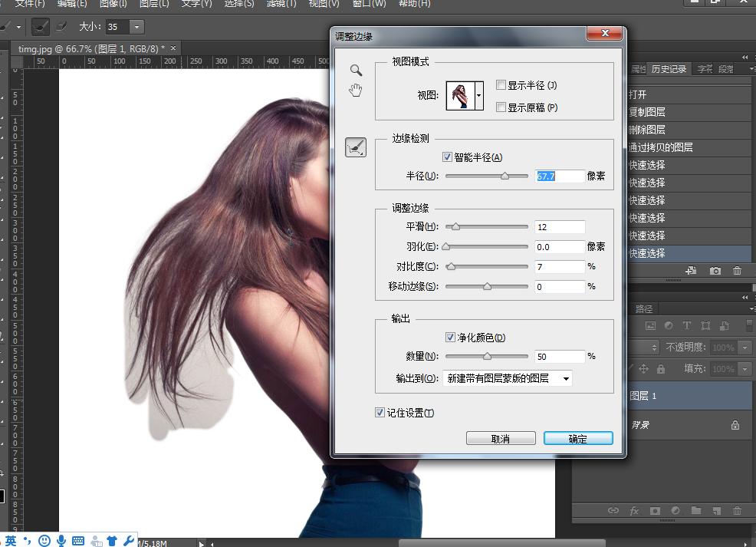Enable the 显示半径 (J) checkbox
Viewport: 756px width, 547px height.
coord(501,85)
